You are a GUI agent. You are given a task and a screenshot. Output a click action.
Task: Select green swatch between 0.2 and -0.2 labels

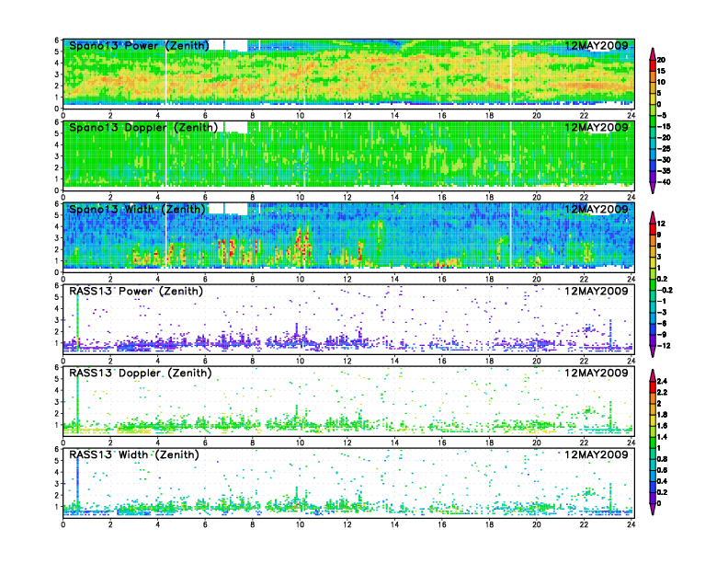[x=653, y=285]
